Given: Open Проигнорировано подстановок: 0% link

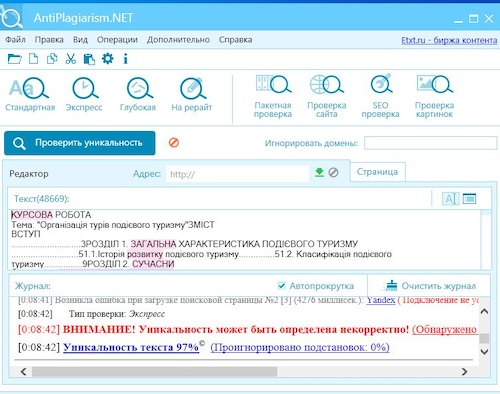Looking at the screenshot, I should tap(300, 347).
